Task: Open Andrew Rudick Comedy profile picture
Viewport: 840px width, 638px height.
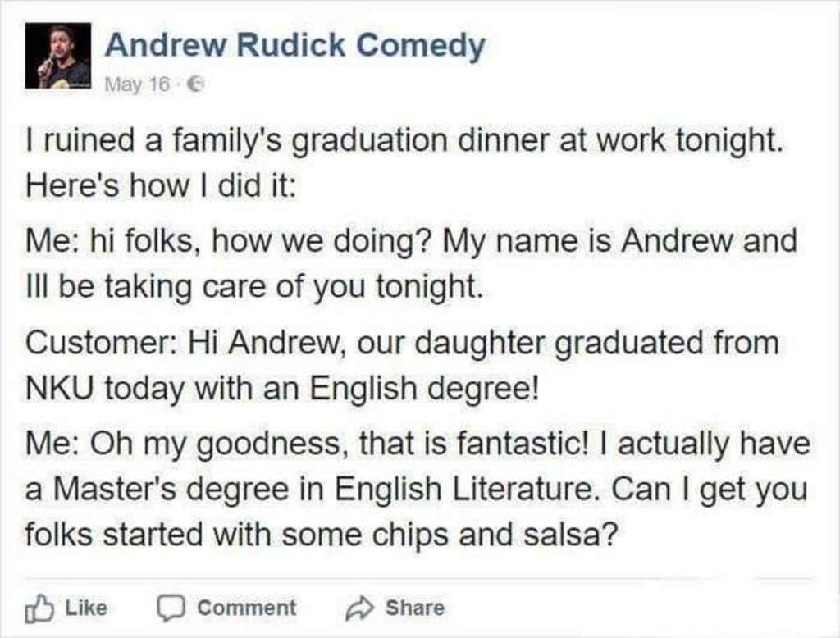Action: (58, 56)
